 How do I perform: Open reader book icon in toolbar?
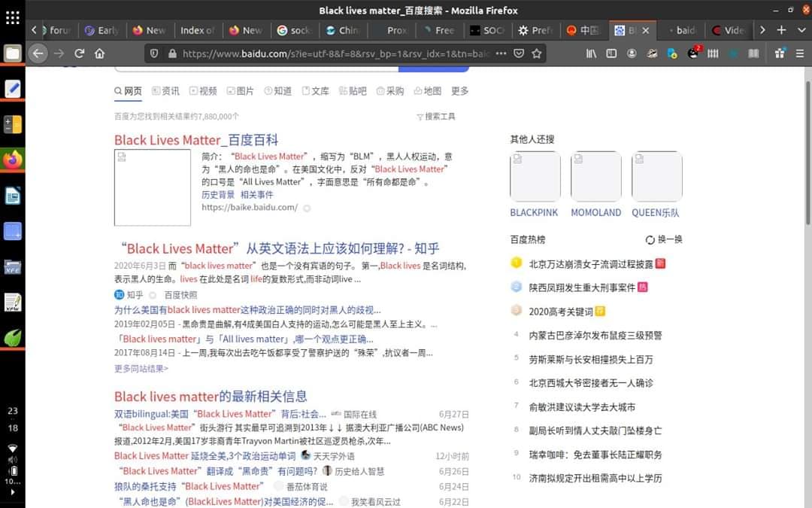[753, 53]
